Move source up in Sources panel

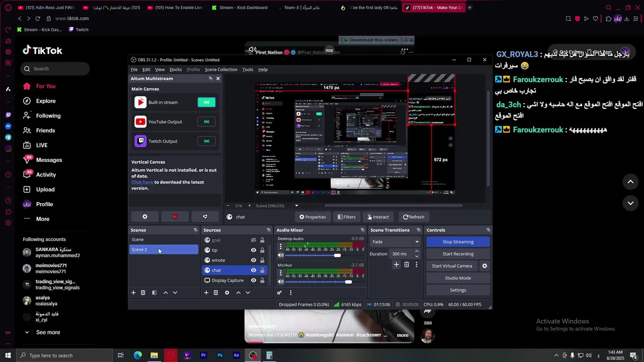(x=238, y=293)
